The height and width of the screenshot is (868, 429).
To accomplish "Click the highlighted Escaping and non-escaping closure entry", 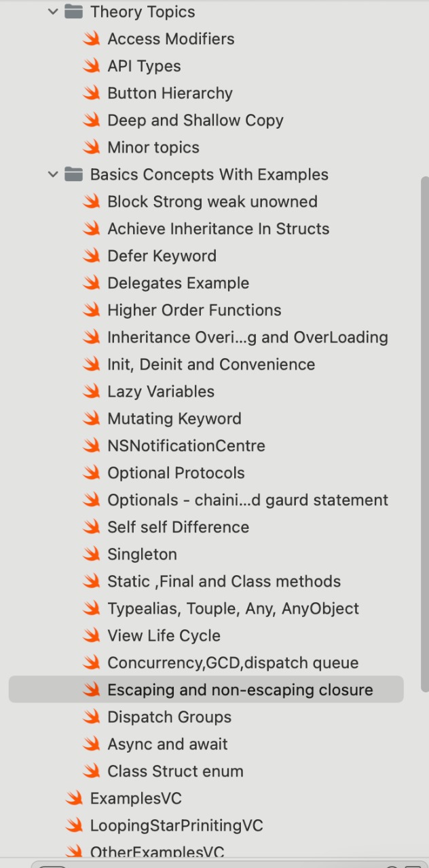I will pyautogui.click(x=206, y=690).
